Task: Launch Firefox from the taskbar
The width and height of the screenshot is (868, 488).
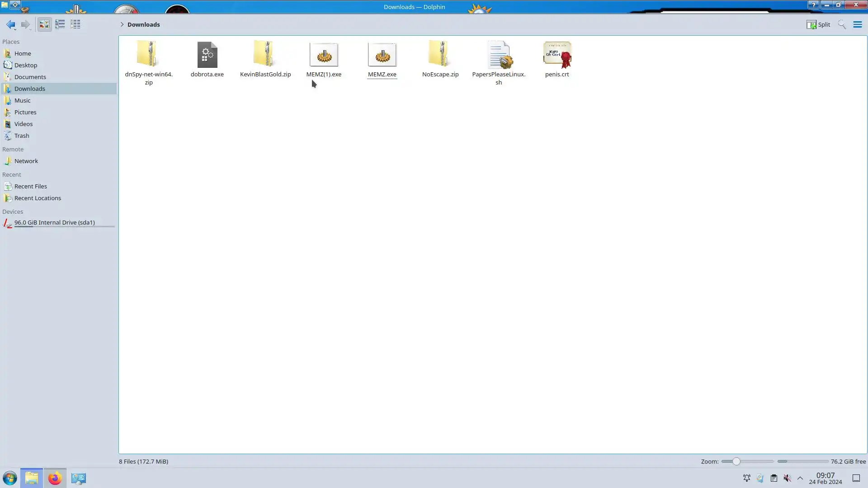Action: (x=55, y=478)
